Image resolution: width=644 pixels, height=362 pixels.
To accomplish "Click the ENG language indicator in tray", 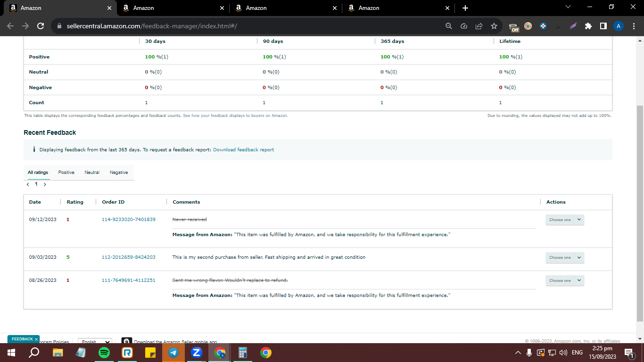I will coord(577,353).
